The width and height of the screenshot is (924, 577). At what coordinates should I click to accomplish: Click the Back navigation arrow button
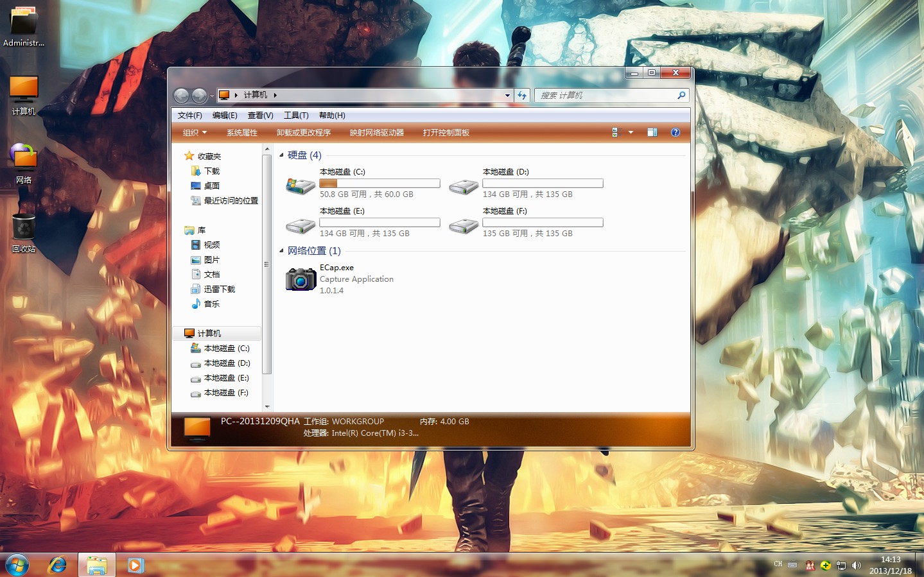click(182, 96)
